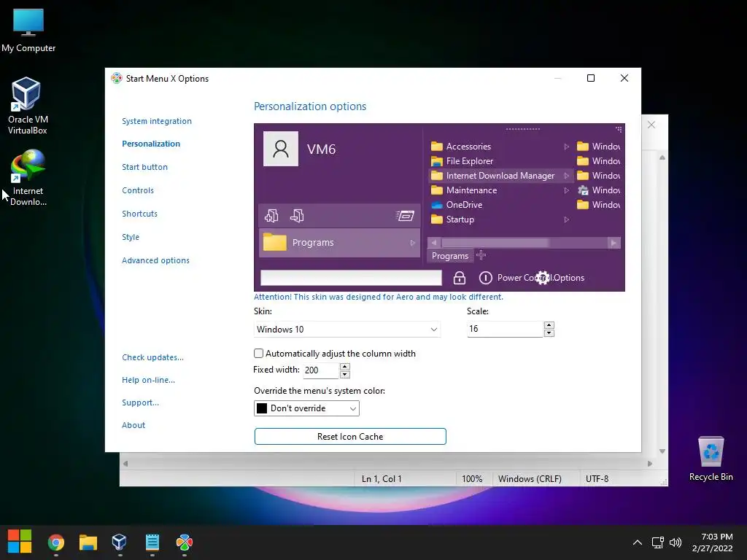Image resolution: width=747 pixels, height=560 pixels.
Task: Decrease the Scale value with down arrow
Action: pyautogui.click(x=549, y=332)
